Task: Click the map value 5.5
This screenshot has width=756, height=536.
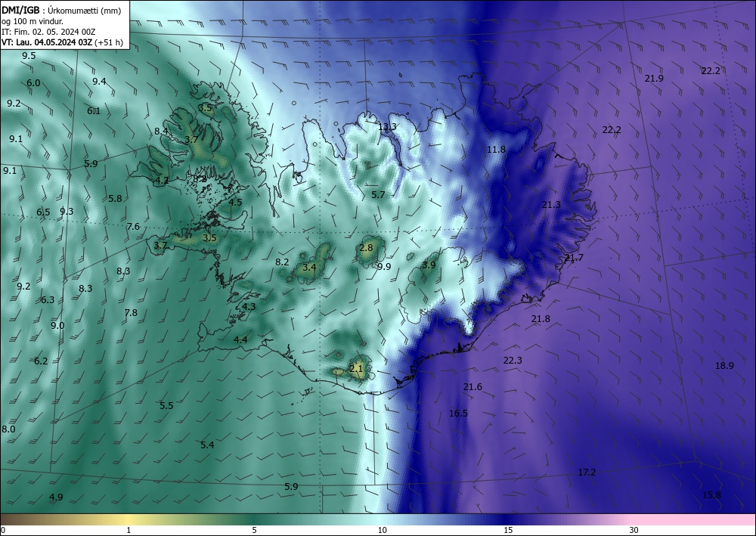Action: click(x=166, y=406)
